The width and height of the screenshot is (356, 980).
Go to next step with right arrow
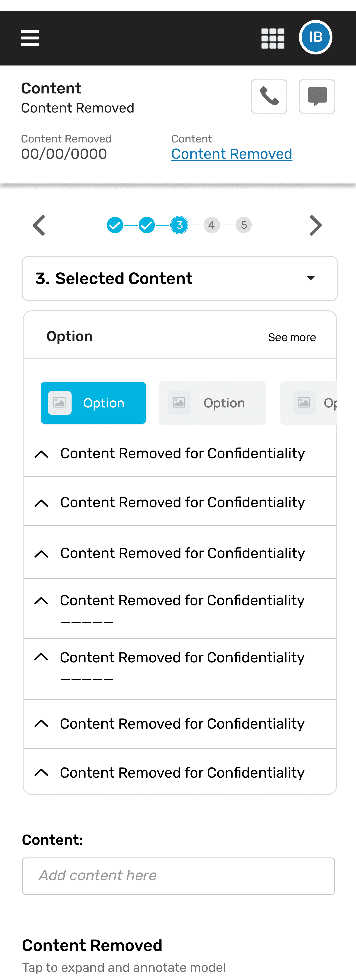point(315,225)
